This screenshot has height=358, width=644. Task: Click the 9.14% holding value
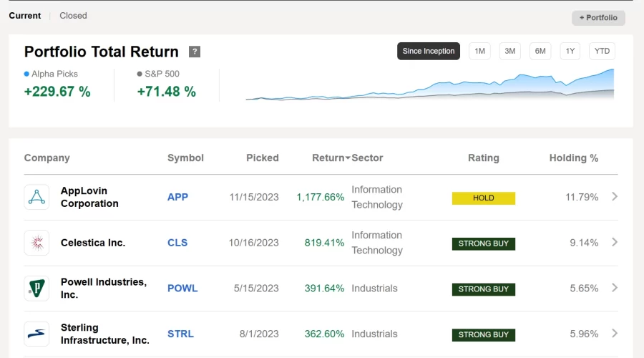584,243
